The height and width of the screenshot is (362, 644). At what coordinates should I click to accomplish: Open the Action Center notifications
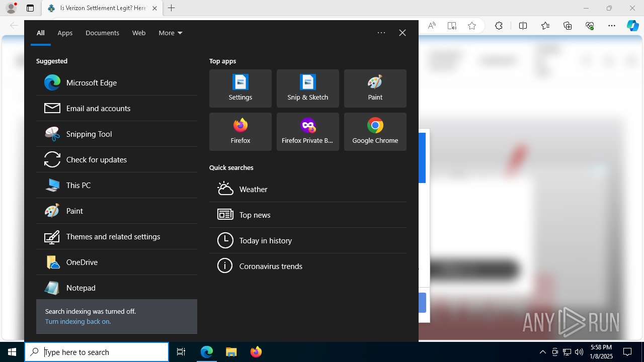627,352
